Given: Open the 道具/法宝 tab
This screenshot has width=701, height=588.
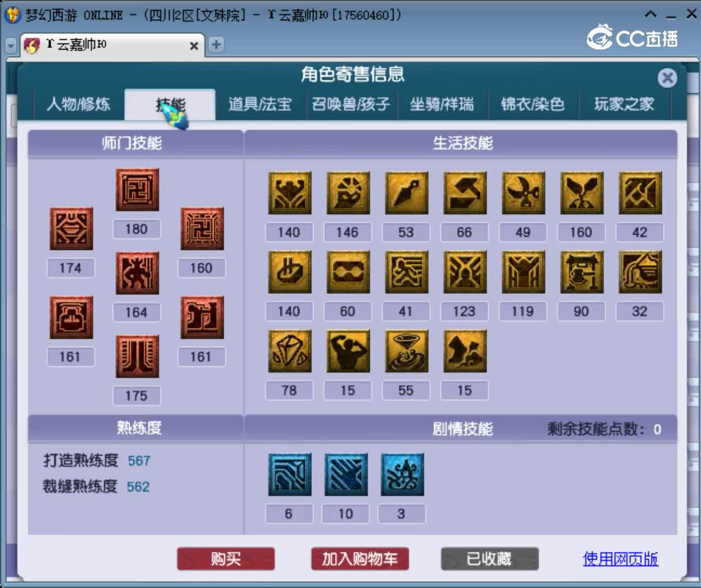Looking at the screenshot, I should click(260, 104).
